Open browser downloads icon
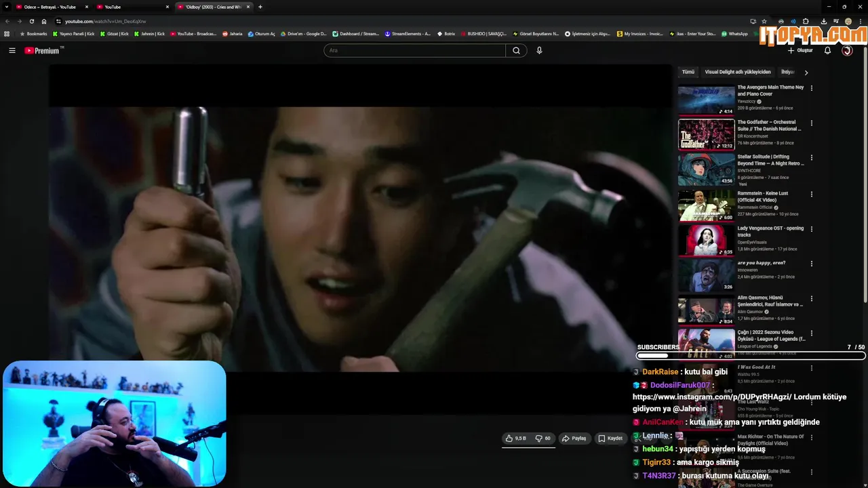 [823, 21]
